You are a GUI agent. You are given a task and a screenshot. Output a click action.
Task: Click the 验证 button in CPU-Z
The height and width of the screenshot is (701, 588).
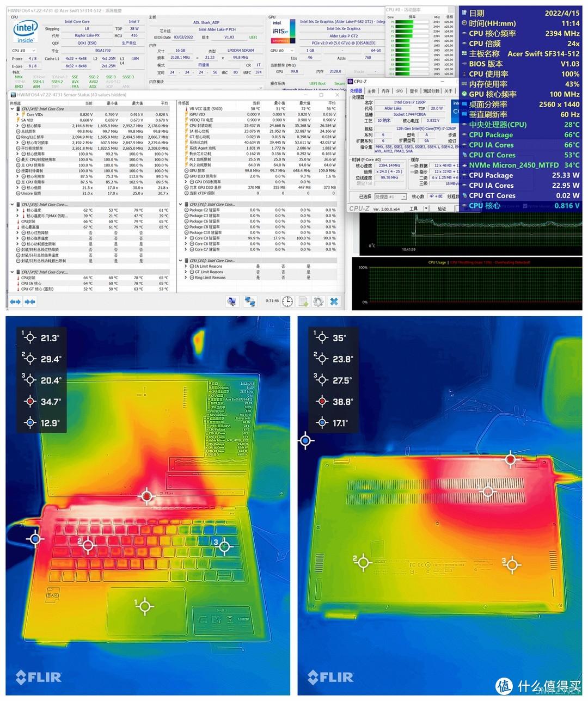[x=442, y=208]
